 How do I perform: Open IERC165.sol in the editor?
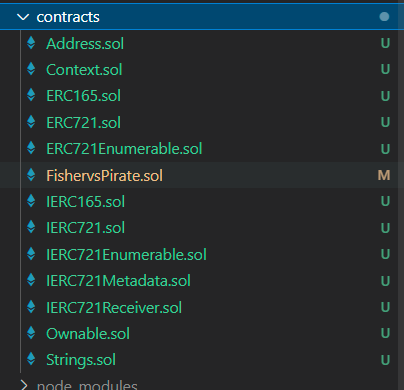tap(85, 202)
